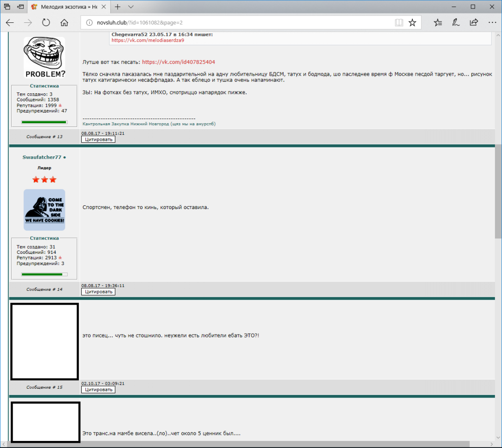The width and height of the screenshot is (502, 448).
Task: Reload the page with the Refresh icon
Action: 46,22
